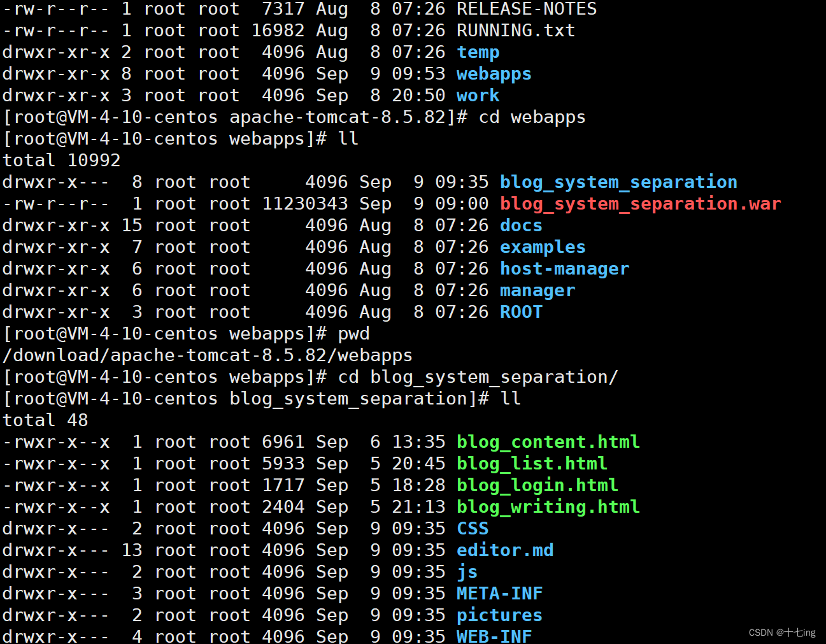Click the 'cd blog_system_separation/' command text
Screen dimensions: 826x644
(x=478, y=377)
